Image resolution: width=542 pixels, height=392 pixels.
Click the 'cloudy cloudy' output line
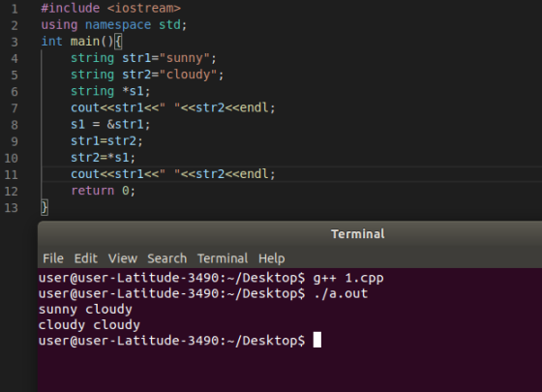click(89, 324)
